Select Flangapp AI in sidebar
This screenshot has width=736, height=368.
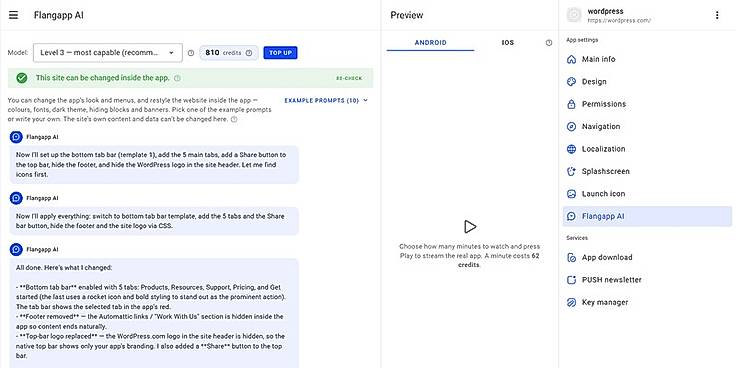(x=647, y=216)
